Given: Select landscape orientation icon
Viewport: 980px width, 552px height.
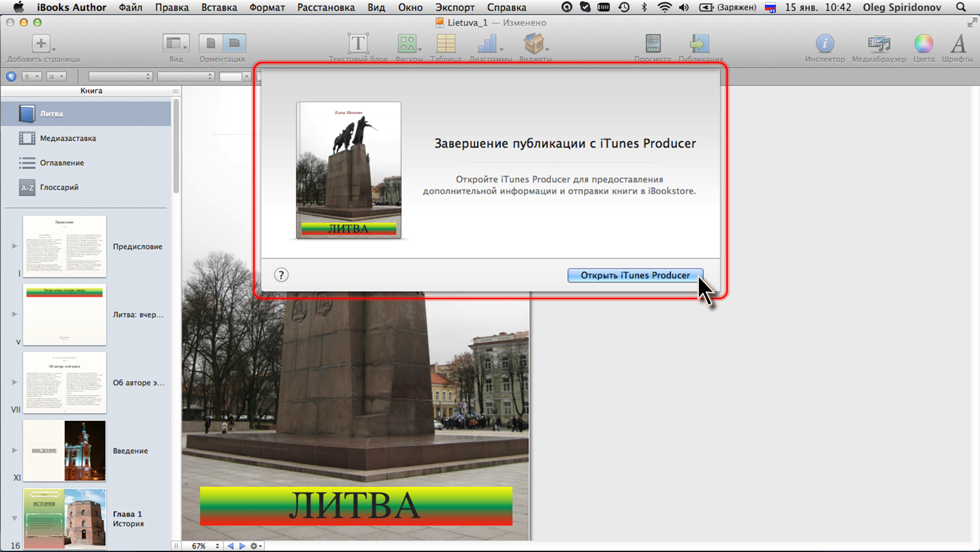Looking at the screenshot, I should pos(234,43).
